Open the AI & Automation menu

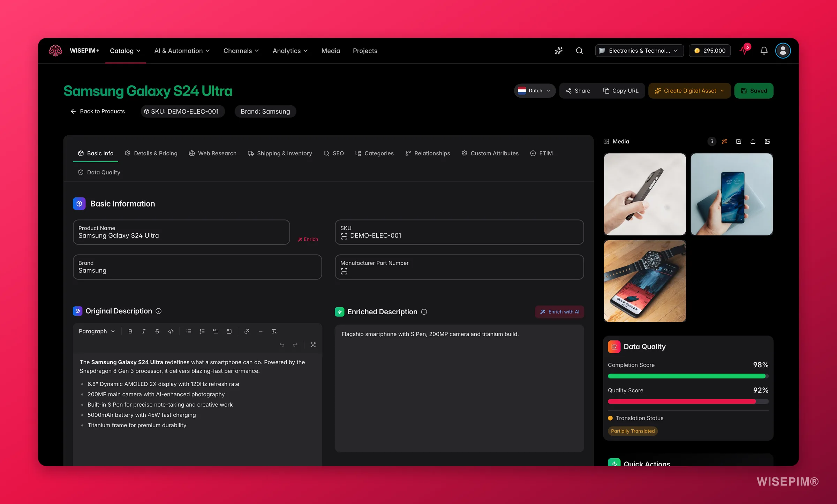pyautogui.click(x=182, y=51)
